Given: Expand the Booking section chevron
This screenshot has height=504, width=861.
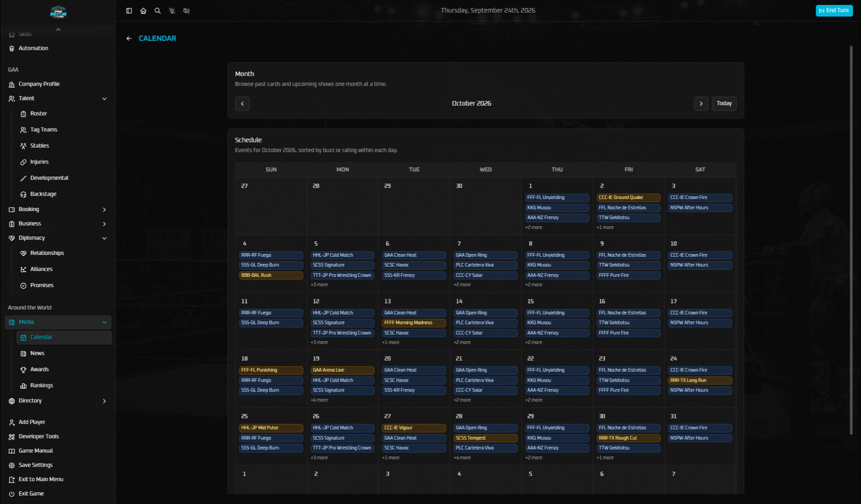Looking at the screenshot, I should [105, 210].
